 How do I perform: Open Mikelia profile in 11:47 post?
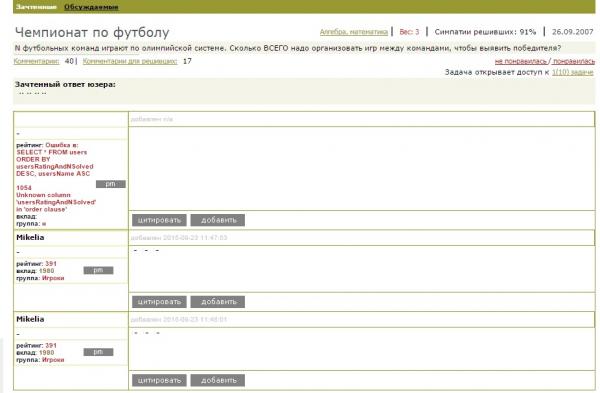[x=30, y=237]
